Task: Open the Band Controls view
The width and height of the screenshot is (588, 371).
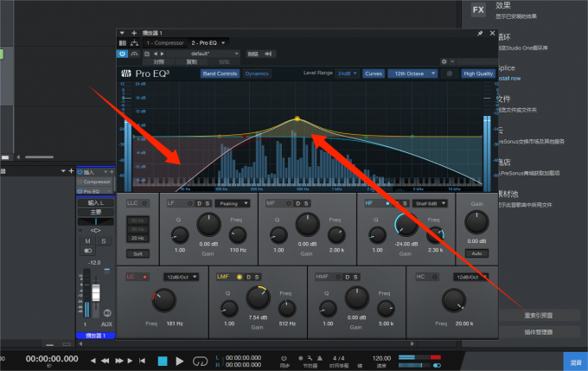Action: point(220,74)
